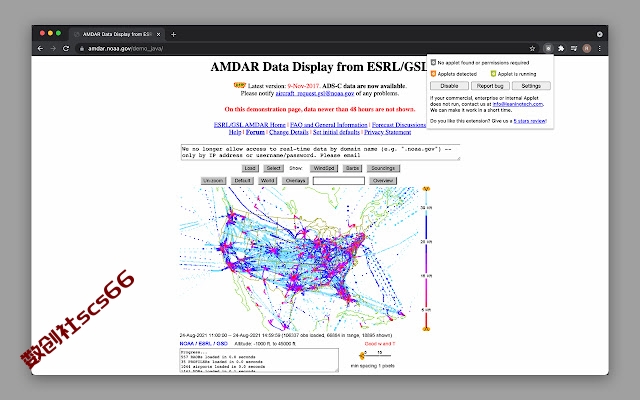The image size is (640, 400).
Task: Click the Disable button in extension popup
Action: [449, 86]
